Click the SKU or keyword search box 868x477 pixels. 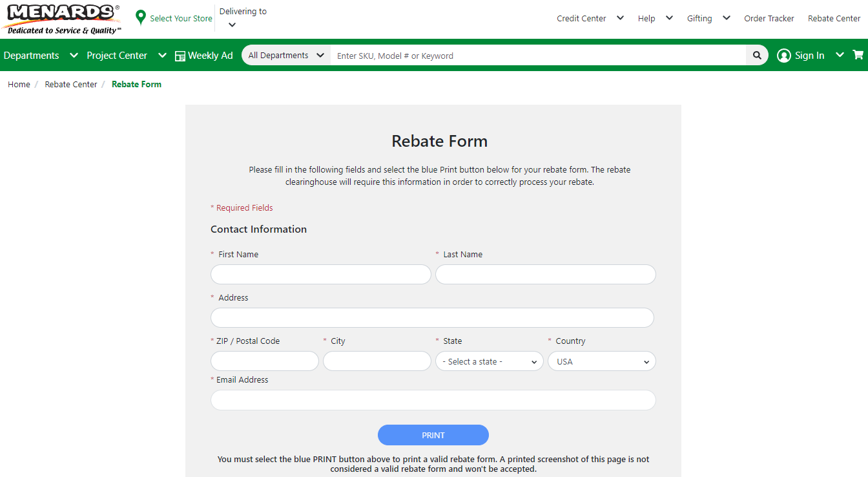[537, 56]
